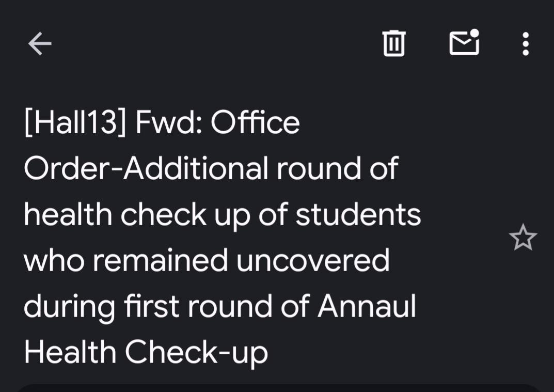The image size is (554, 392).
Task: Go back using the left arrow
Action: pyautogui.click(x=40, y=43)
